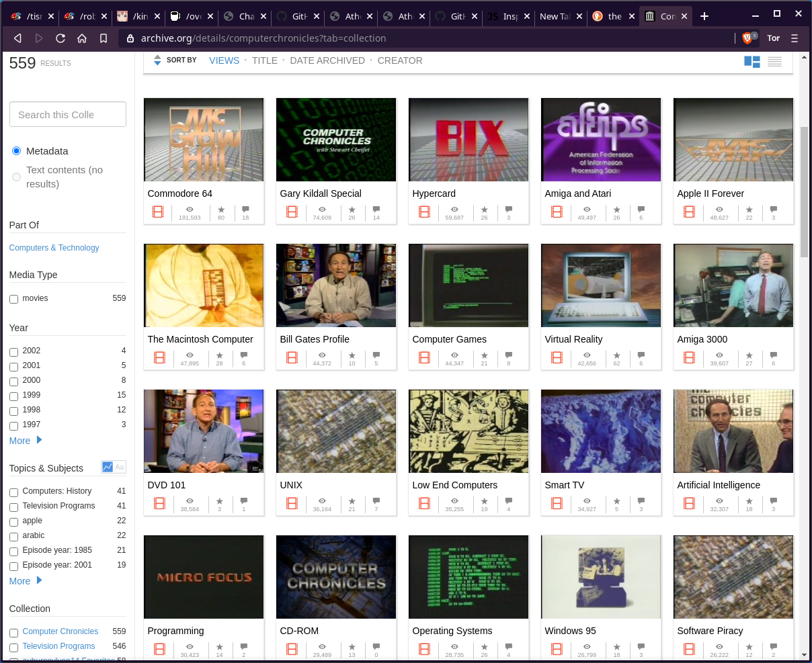This screenshot has height=663, width=812.
Task: Click the views eye icon under Hypercard
Action: click(x=454, y=210)
